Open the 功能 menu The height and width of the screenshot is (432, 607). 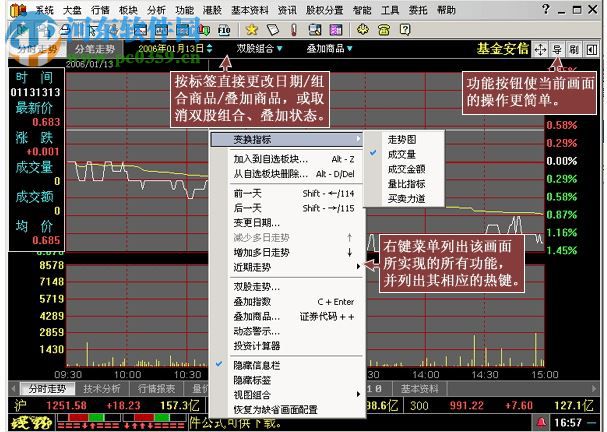pyautogui.click(x=184, y=10)
